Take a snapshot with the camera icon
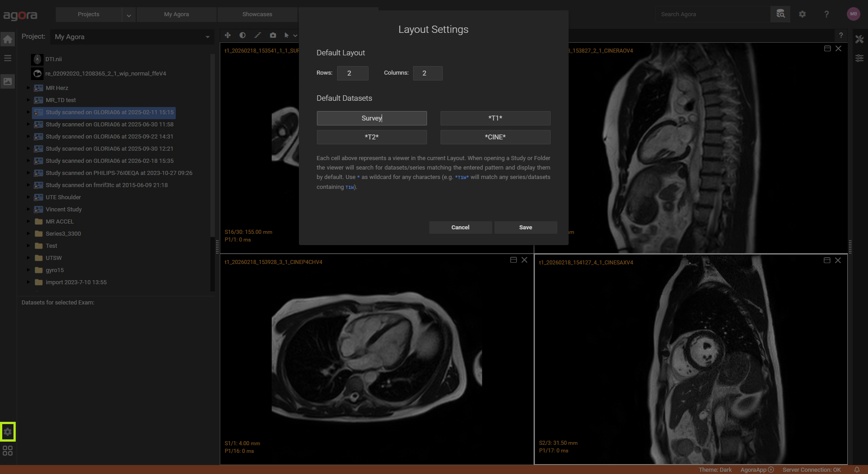 273,35
